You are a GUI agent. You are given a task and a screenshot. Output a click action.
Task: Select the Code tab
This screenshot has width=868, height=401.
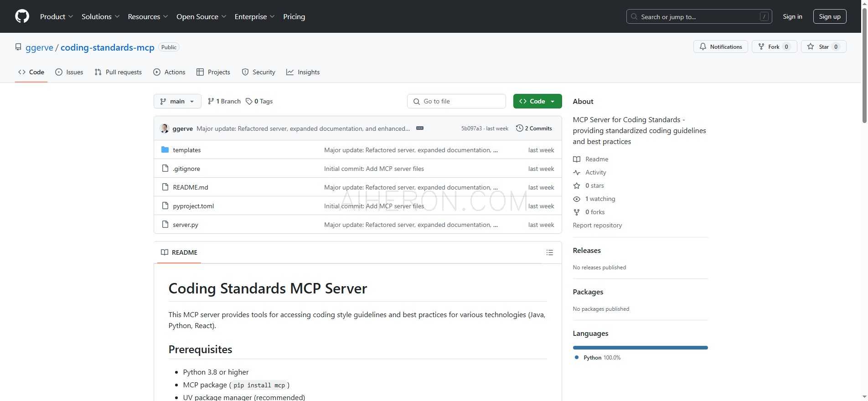(x=31, y=72)
